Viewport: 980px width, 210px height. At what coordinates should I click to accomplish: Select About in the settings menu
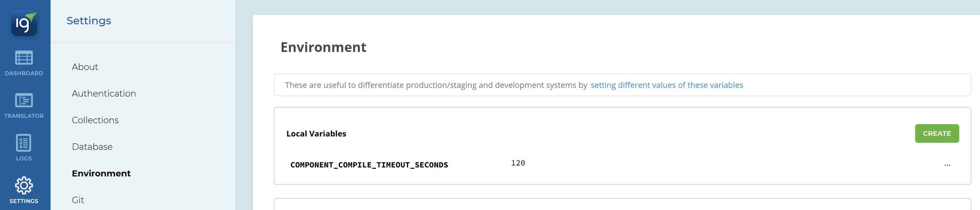tap(85, 67)
